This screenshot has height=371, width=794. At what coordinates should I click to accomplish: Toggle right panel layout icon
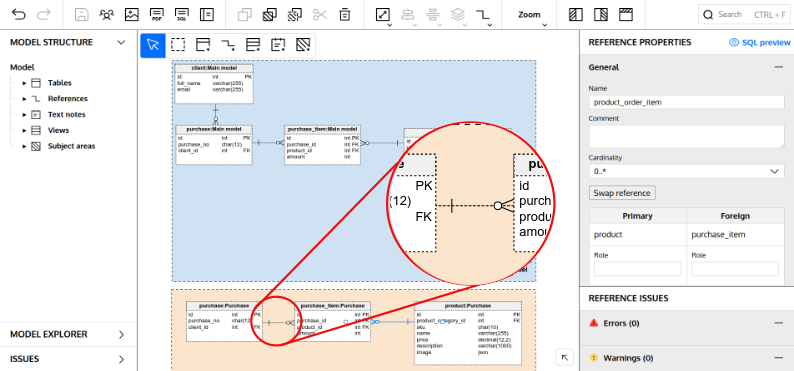[x=601, y=15]
